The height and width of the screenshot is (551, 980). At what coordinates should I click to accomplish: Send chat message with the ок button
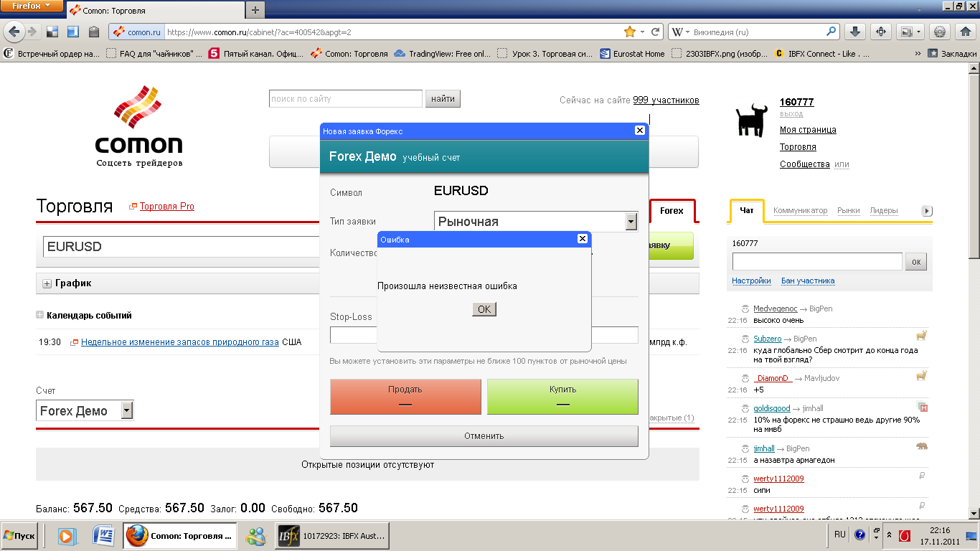[x=916, y=262]
